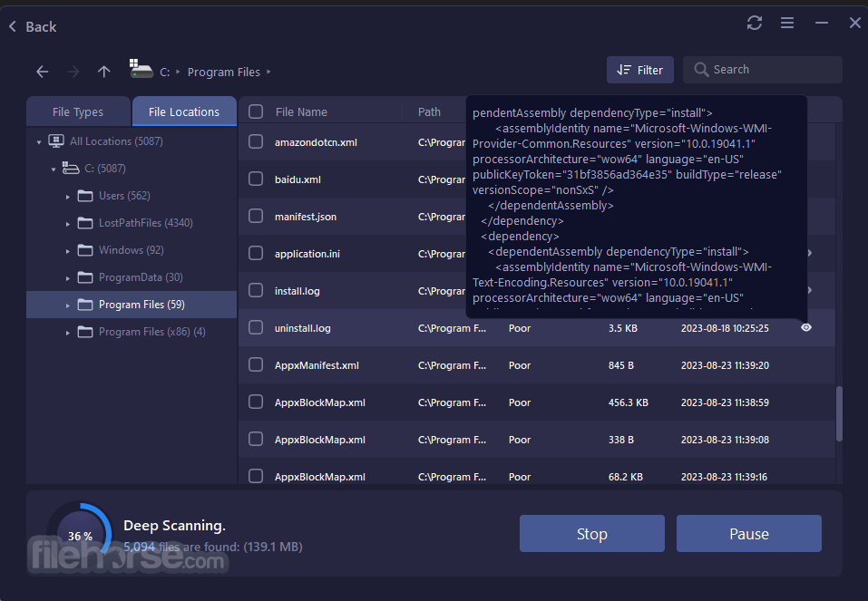This screenshot has width=868, height=601.
Task: Switch to the File Types tab
Action: tap(78, 111)
